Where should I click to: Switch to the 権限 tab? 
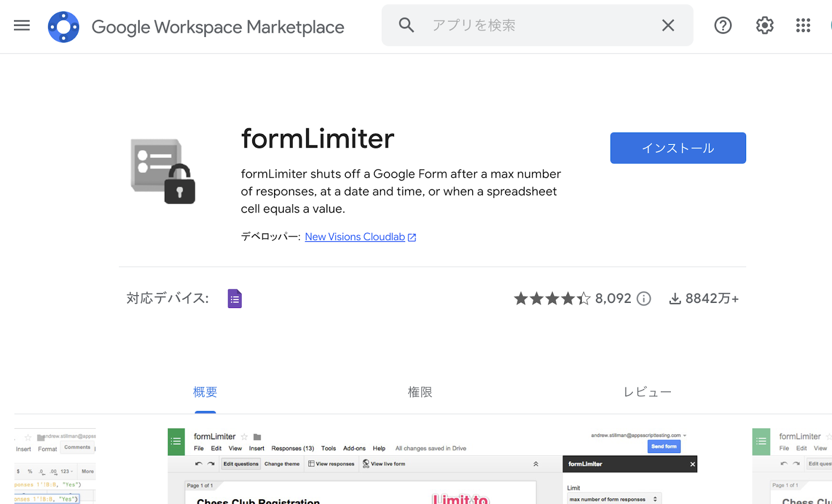(420, 392)
